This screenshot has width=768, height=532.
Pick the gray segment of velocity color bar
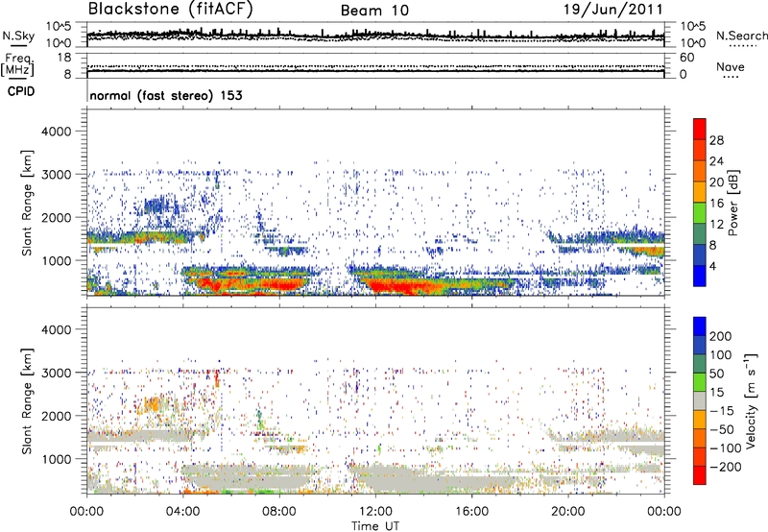click(700, 400)
